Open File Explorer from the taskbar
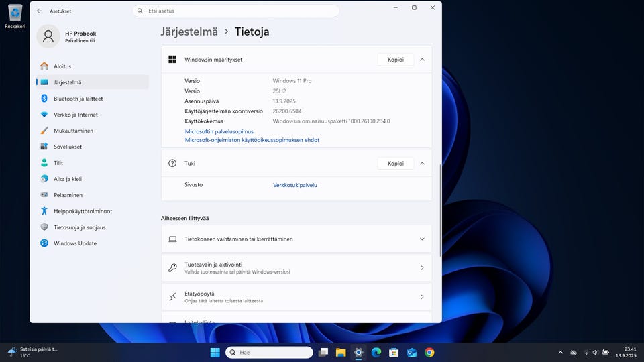The width and height of the screenshot is (644, 362). 341,352
